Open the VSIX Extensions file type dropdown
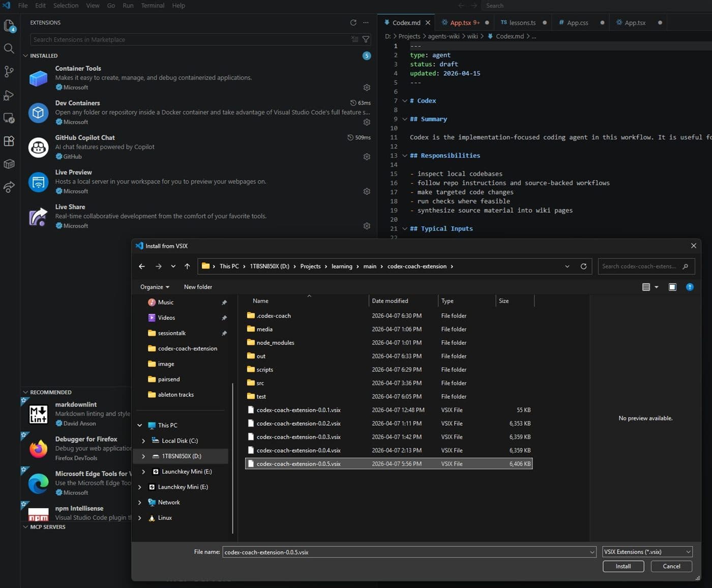 [x=647, y=552]
